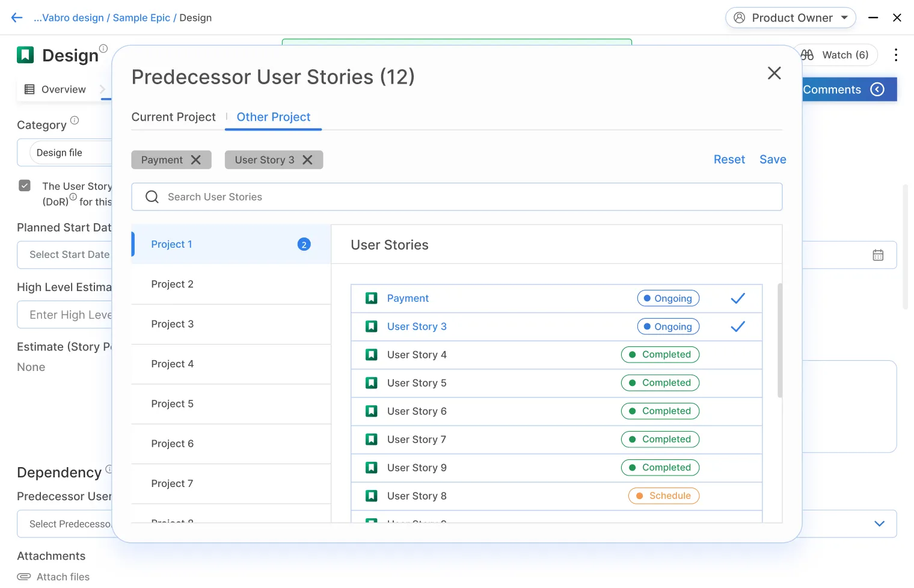Deselect User Story 3 checkmark
The height and width of the screenshot is (588, 914).
click(x=737, y=326)
